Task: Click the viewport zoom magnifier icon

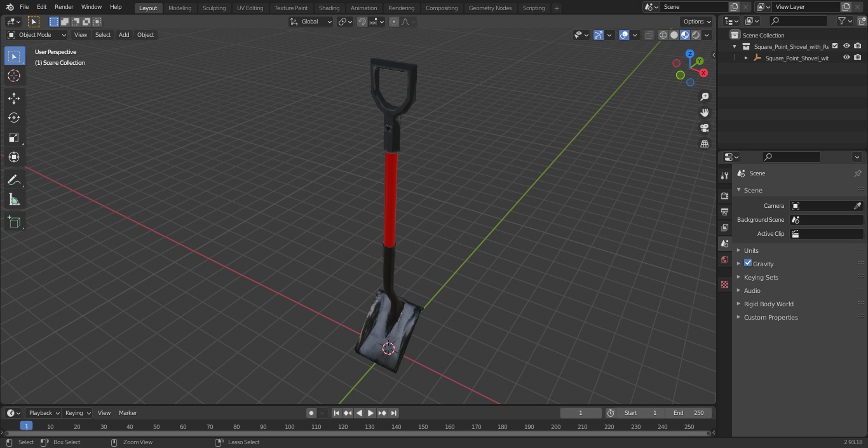Action: 704,97
